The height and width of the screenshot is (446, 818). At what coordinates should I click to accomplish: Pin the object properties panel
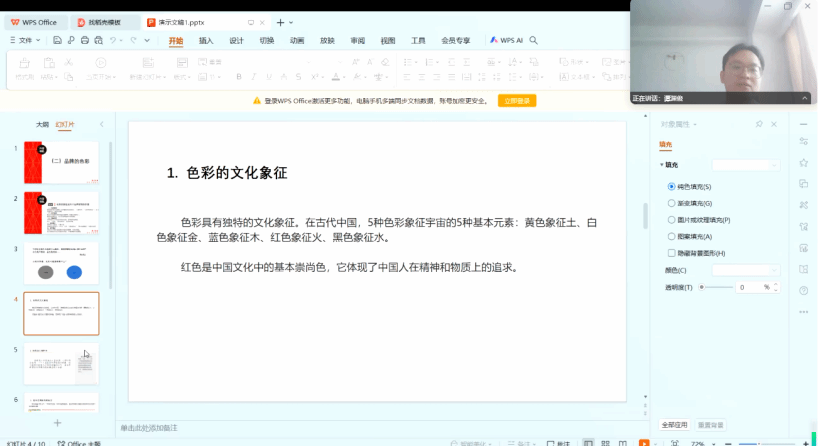click(759, 124)
